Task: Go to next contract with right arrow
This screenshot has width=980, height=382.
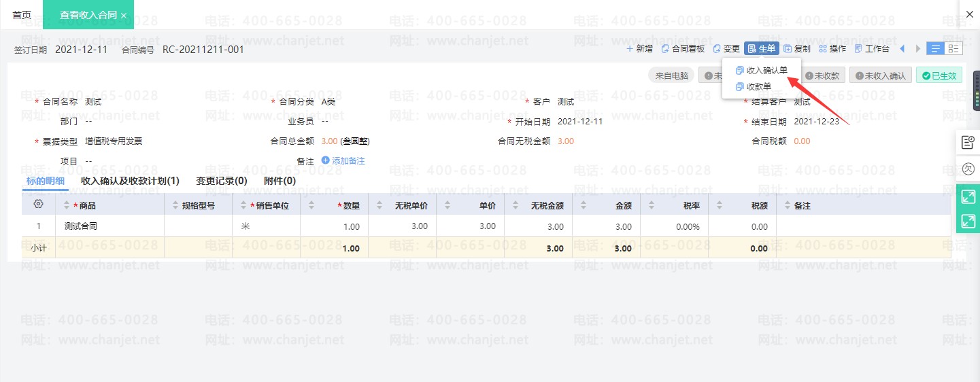Action: (918, 49)
